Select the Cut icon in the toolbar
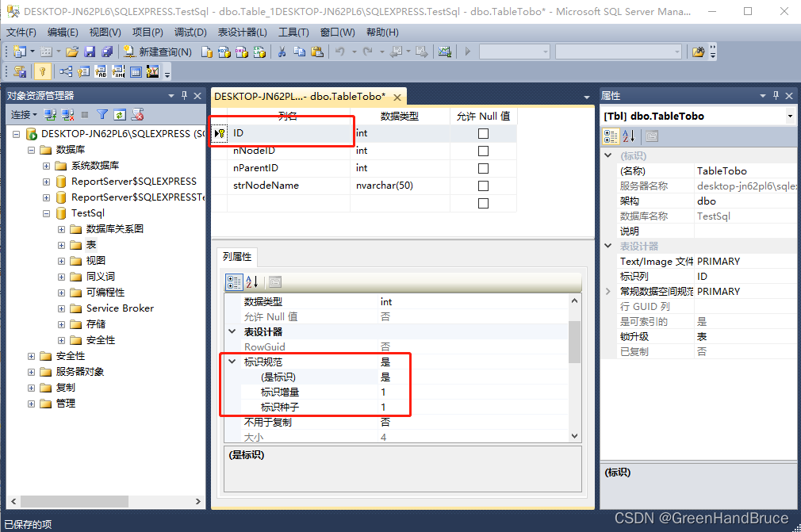 click(281, 53)
